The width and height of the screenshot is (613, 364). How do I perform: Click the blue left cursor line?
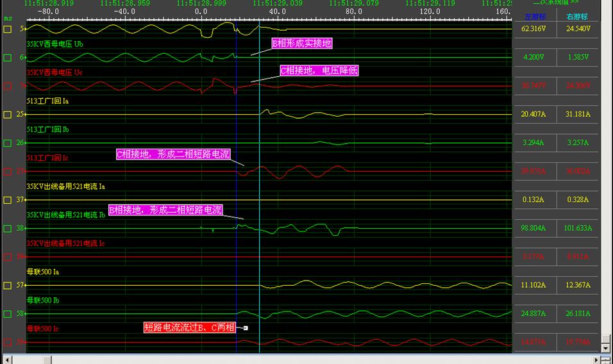click(x=236, y=192)
